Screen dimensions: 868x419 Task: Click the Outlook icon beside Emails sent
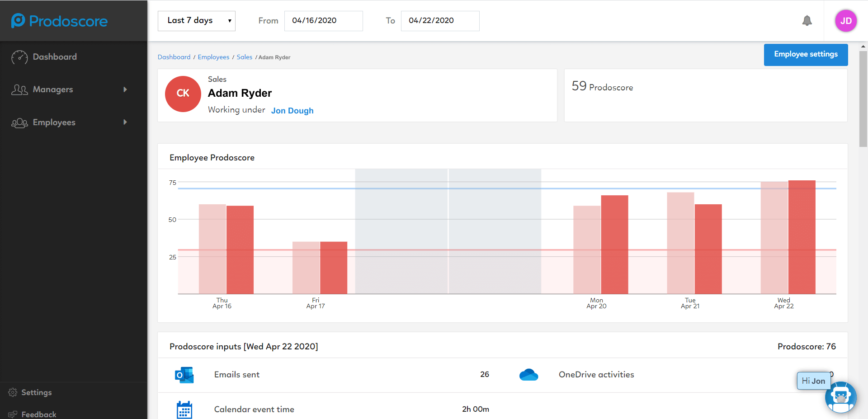point(184,375)
